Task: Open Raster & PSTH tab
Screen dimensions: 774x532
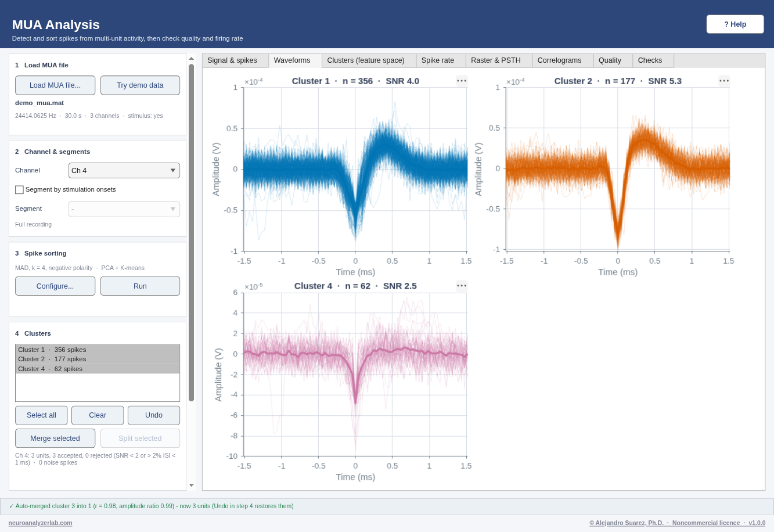Action: pos(499,60)
